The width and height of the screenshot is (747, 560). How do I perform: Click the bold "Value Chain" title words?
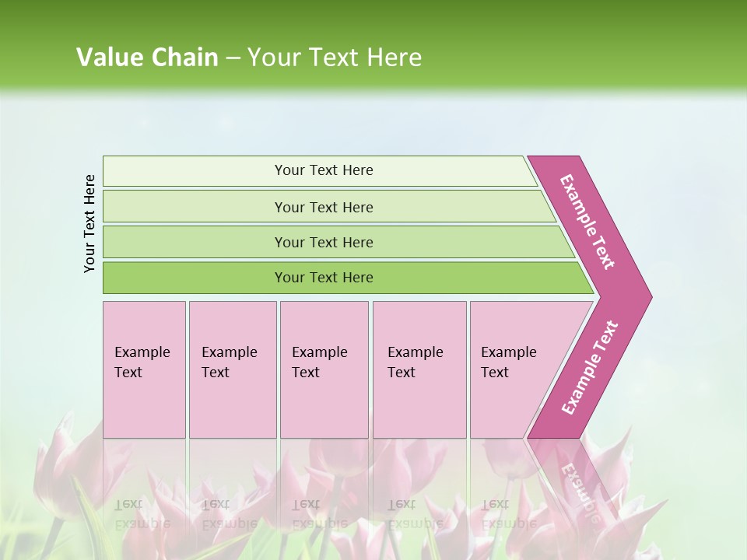click(x=147, y=58)
